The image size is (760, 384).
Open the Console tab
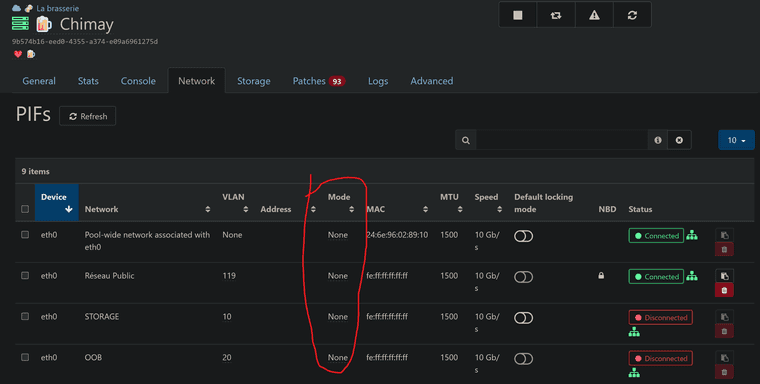138,81
